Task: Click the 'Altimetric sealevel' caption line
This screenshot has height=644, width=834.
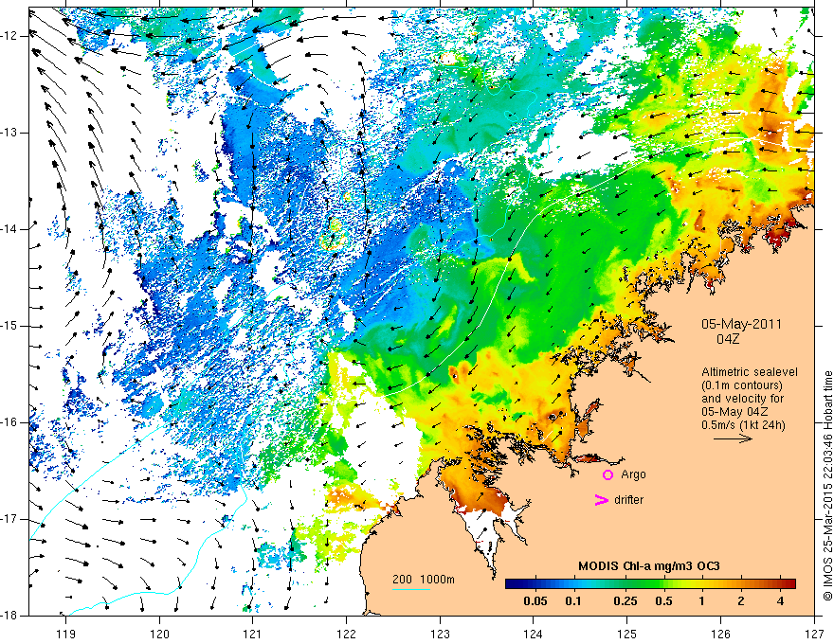Action: [x=750, y=372]
